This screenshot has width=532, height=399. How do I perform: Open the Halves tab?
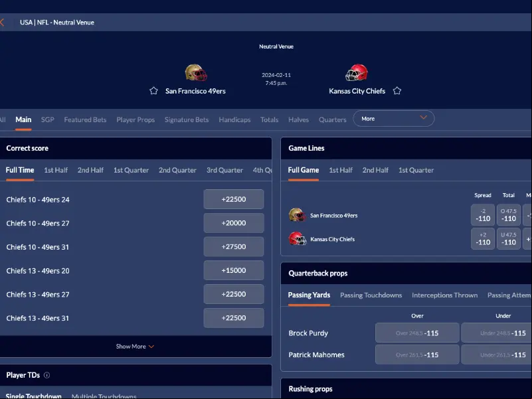[x=299, y=120]
